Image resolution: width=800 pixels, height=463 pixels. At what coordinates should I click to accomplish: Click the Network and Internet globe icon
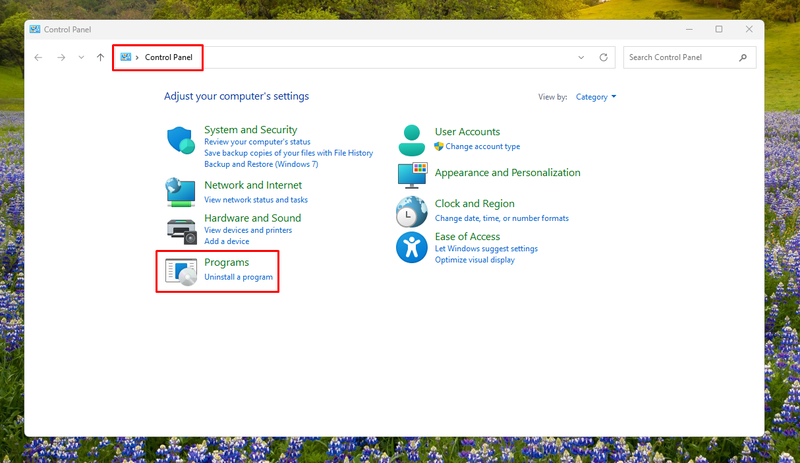click(180, 192)
